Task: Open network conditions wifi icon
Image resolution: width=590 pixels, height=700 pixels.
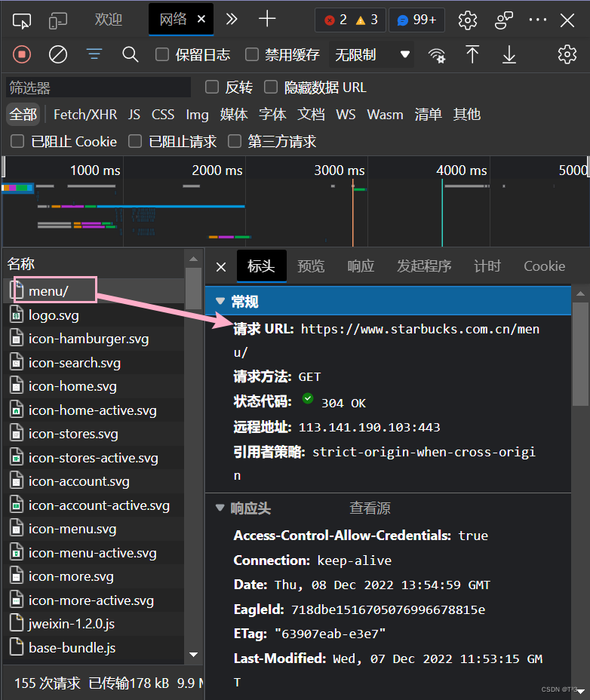Action: point(437,55)
